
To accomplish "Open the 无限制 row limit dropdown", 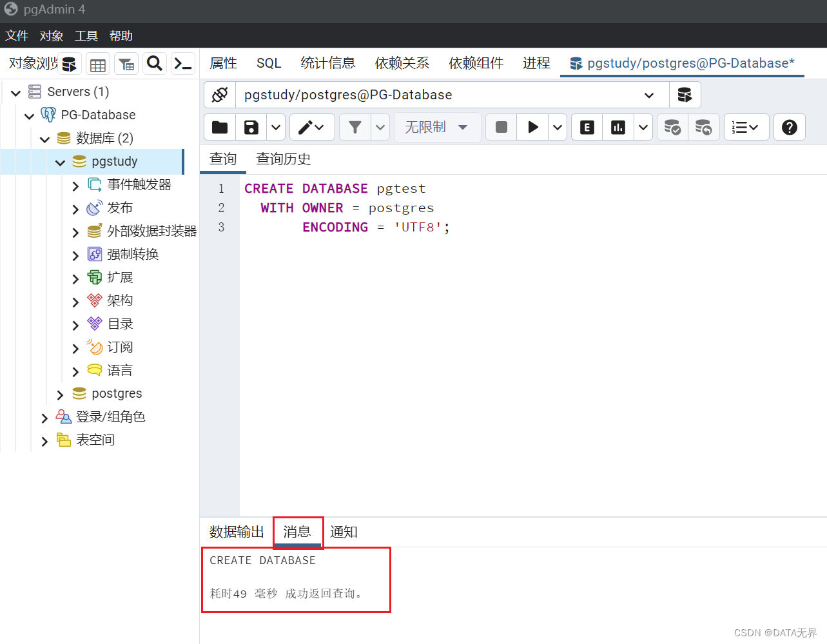I will click(437, 127).
